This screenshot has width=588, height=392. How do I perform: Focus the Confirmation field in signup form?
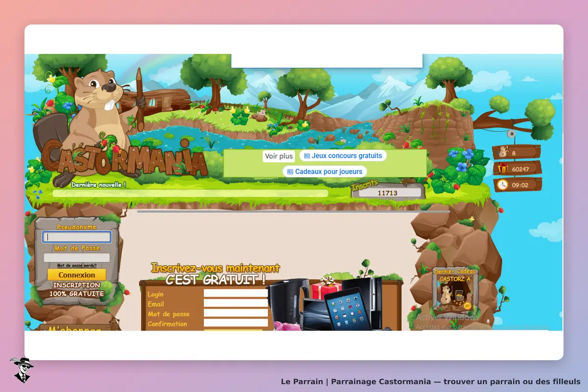(x=236, y=323)
